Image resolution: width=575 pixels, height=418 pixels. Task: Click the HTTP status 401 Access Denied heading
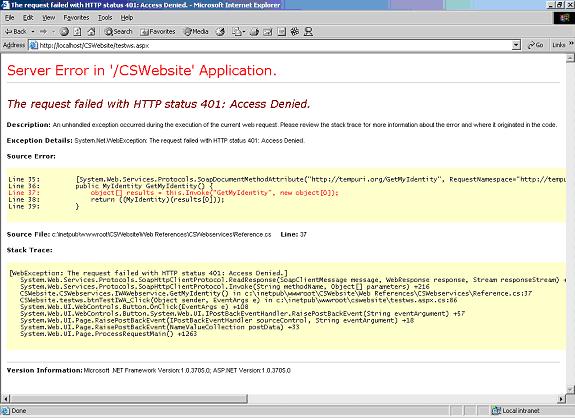pyautogui.click(x=158, y=104)
